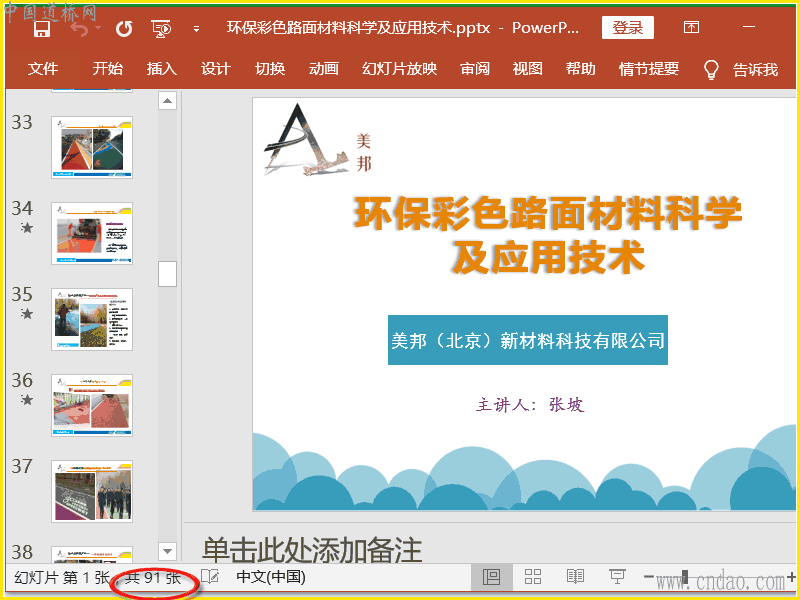Image resolution: width=800 pixels, height=600 pixels.
Task: Open the undo history dropdown arrow
Action: [98, 28]
